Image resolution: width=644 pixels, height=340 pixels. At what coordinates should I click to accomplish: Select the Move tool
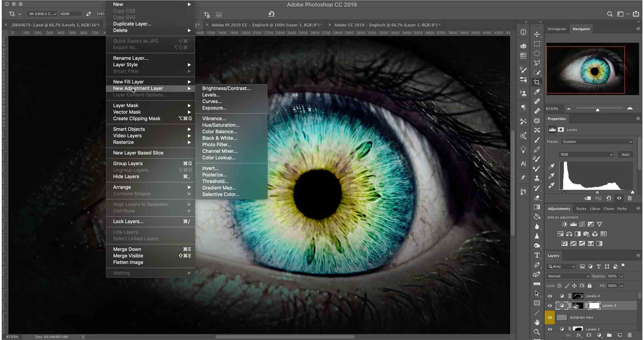(537, 34)
